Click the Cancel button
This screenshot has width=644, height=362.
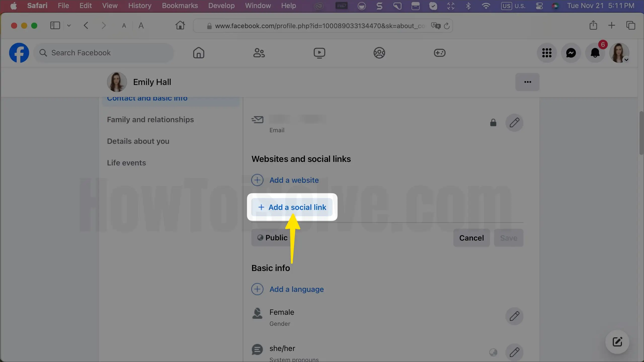tap(471, 238)
